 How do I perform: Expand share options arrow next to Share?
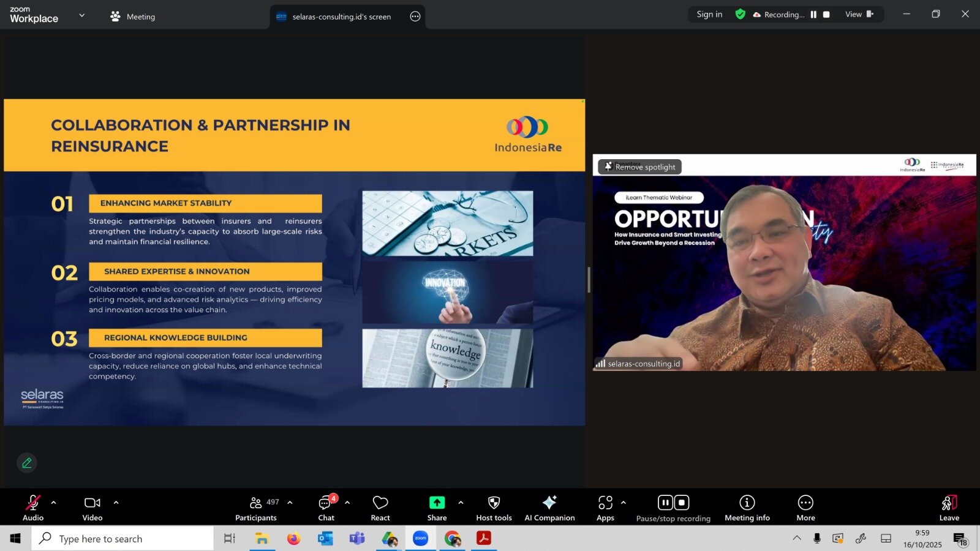tap(461, 503)
